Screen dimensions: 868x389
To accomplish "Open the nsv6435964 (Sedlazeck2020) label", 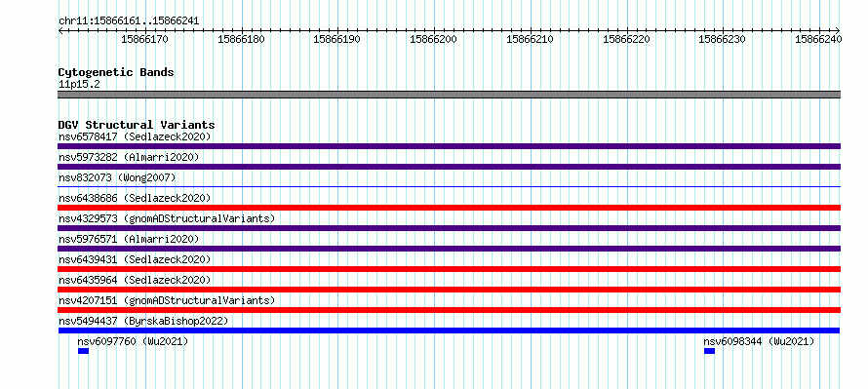I will 135,280.
